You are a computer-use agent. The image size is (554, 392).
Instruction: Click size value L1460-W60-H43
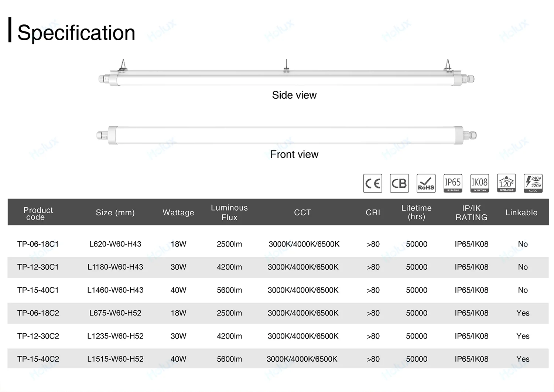point(115,290)
